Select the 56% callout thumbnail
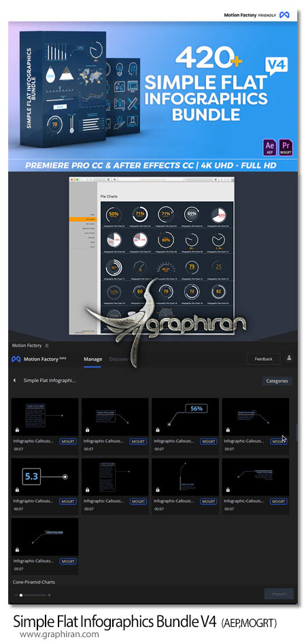This screenshot has width=306, height=644. point(186,417)
